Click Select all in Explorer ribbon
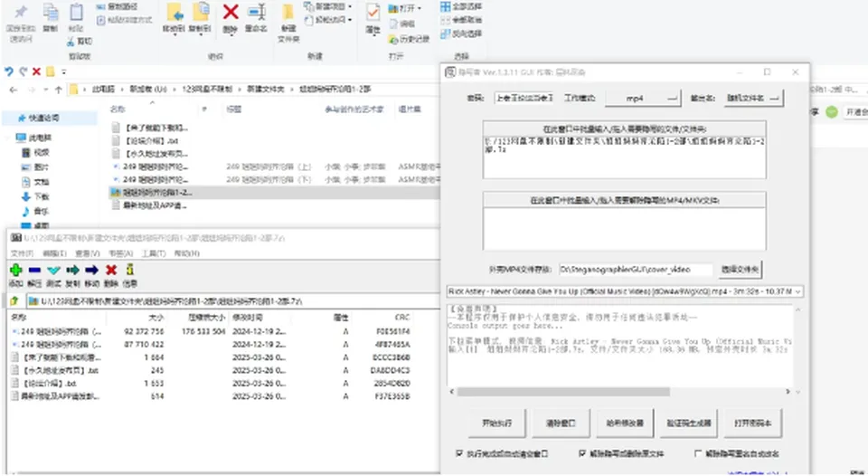 coord(460,6)
